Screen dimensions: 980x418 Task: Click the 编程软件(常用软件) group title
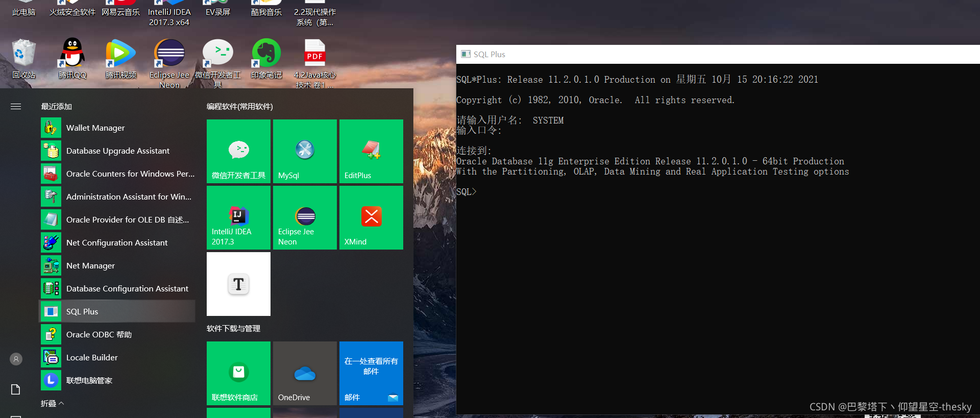pyautogui.click(x=239, y=106)
